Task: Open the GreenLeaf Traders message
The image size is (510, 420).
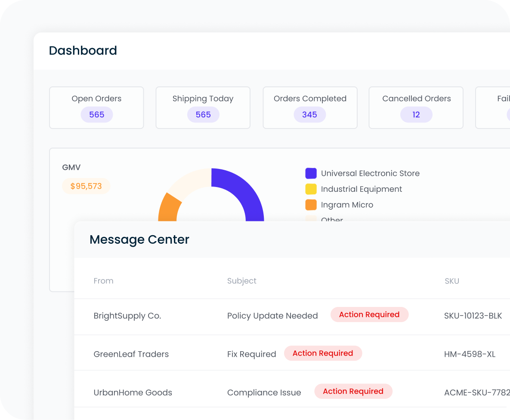Action: point(131,354)
